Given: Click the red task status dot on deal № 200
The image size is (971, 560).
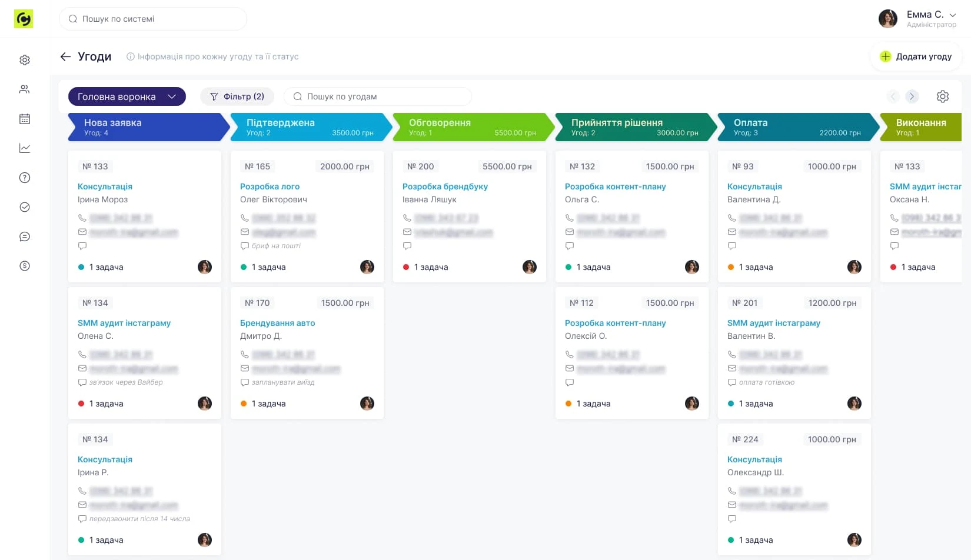Looking at the screenshot, I should pyautogui.click(x=406, y=267).
